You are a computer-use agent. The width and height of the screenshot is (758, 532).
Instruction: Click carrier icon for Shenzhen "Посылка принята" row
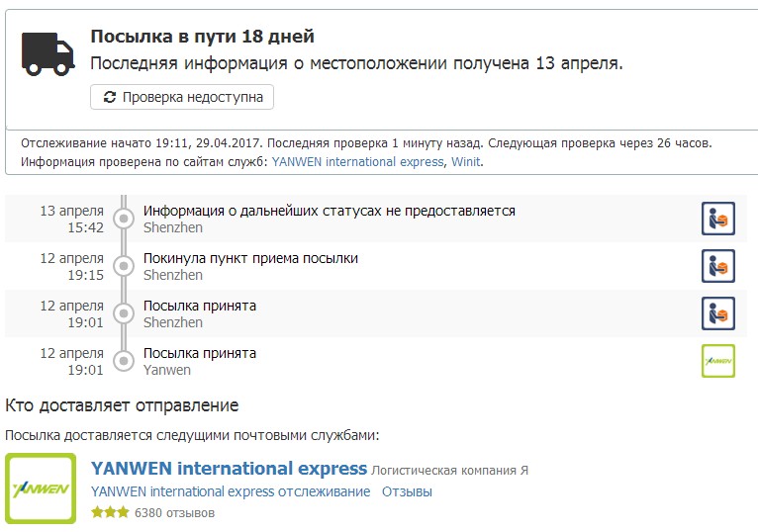click(x=717, y=313)
